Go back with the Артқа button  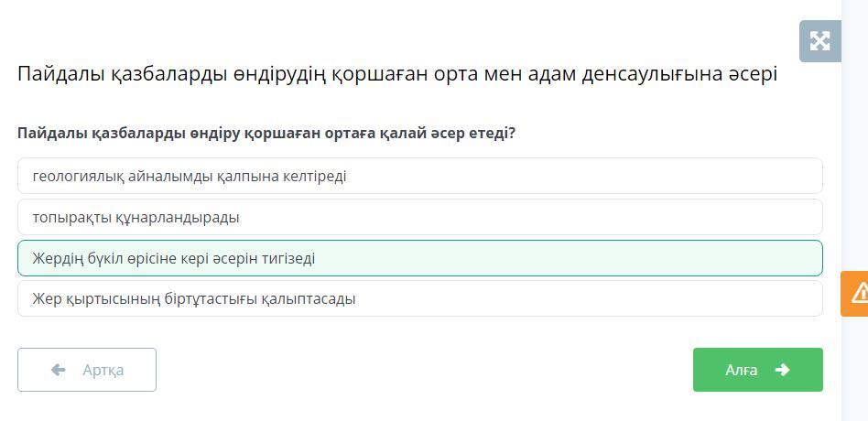pyautogui.click(x=87, y=370)
